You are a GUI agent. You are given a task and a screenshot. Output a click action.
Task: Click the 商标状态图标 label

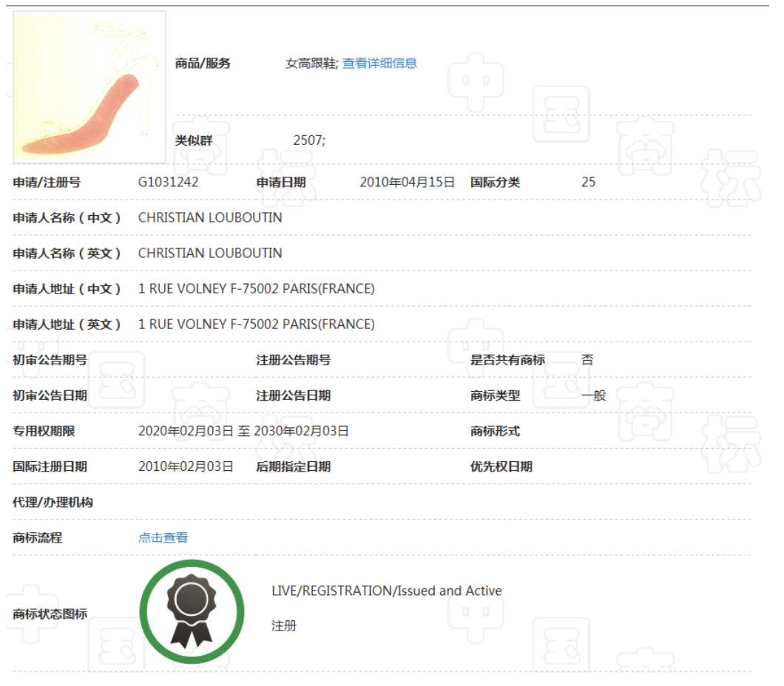coord(50,614)
